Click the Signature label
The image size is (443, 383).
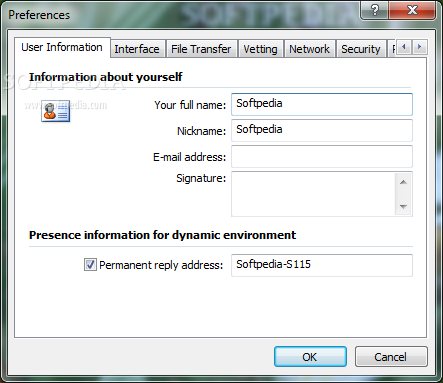(201, 178)
